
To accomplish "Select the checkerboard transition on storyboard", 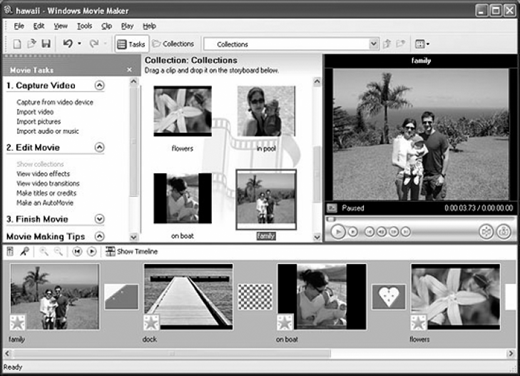I will [x=255, y=297].
